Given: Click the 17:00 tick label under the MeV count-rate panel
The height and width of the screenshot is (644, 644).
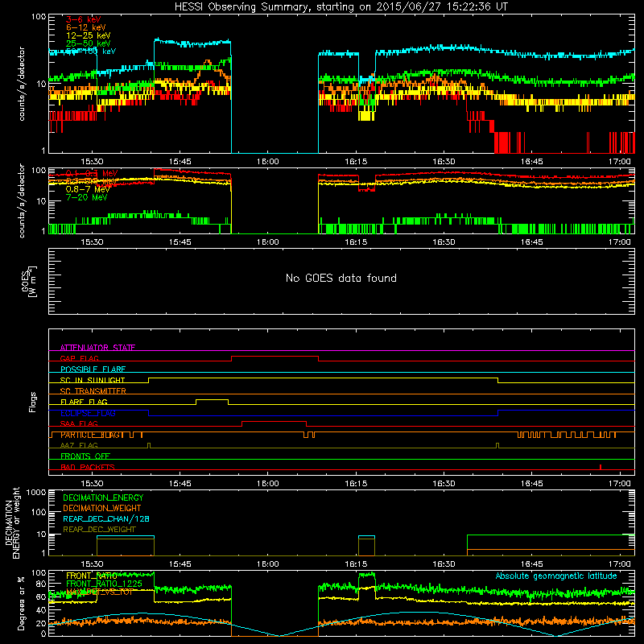Looking at the screenshot, I should point(619,242).
